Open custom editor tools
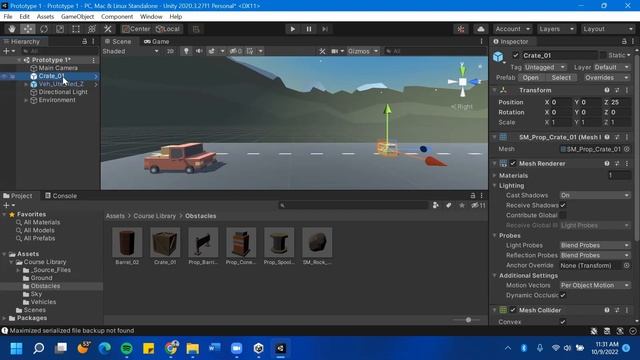This screenshot has width=640, height=360. pos(108,29)
